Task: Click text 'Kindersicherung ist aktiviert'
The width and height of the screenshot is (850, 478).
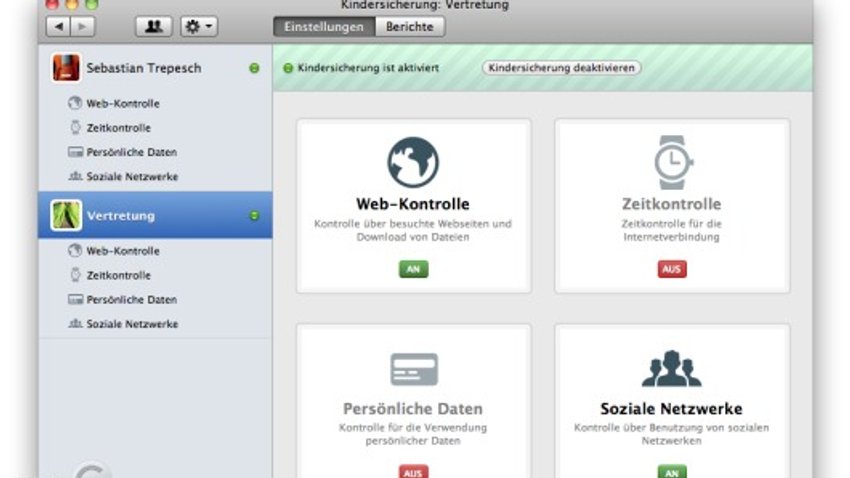Action: pos(369,68)
